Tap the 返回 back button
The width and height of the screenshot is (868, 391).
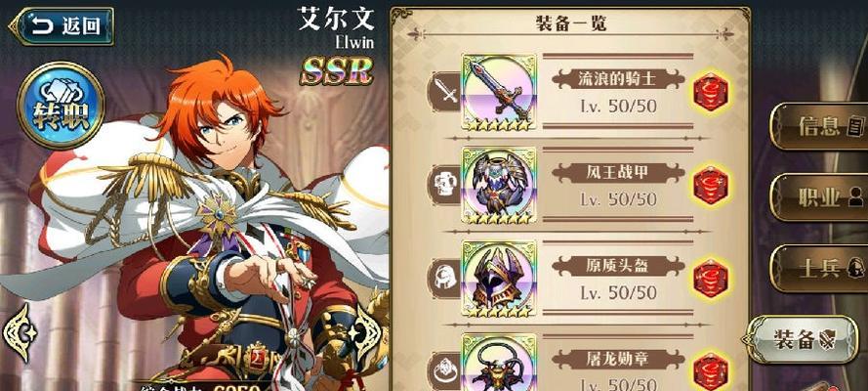coord(61,26)
